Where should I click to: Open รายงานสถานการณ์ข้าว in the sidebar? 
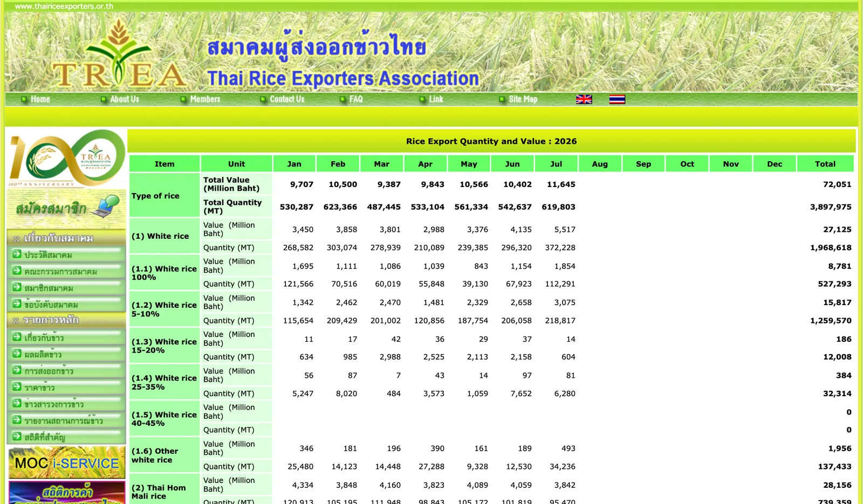pyautogui.click(x=67, y=420)
